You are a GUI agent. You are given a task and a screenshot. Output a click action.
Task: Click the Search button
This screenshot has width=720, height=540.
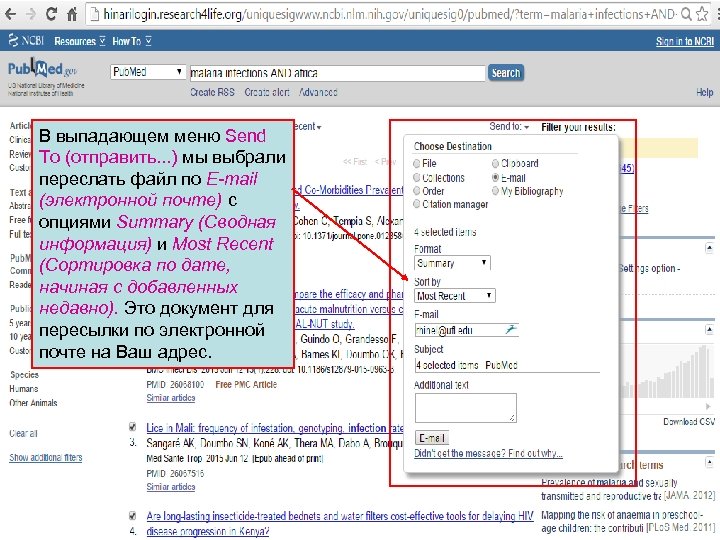(x=506, y=73)
